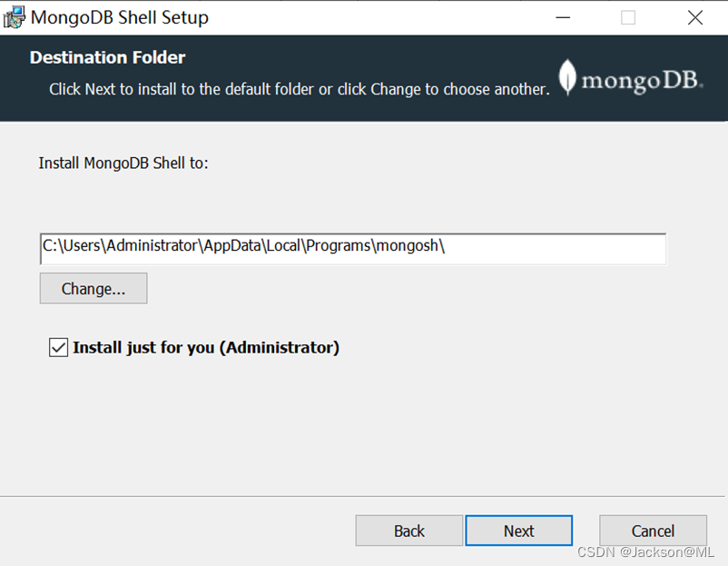Image resolution: width=728 pixels, height=566 pixels.
Task: Go Back to the previous setup step
Action: point(409,531)
